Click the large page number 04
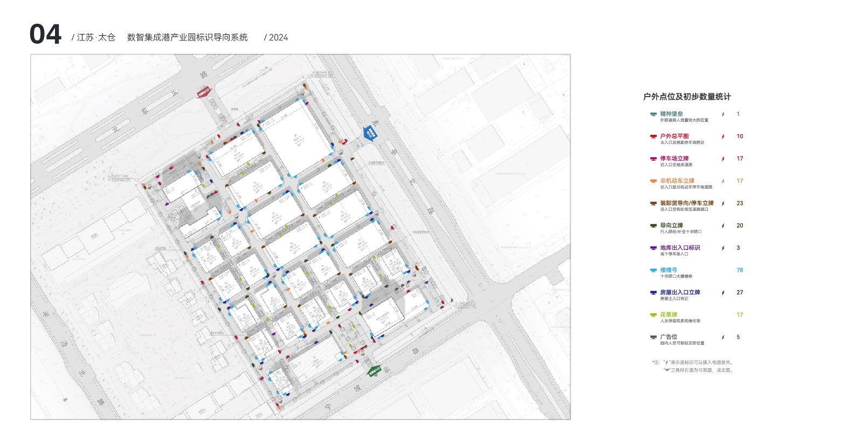 click(x=45, y=35)
